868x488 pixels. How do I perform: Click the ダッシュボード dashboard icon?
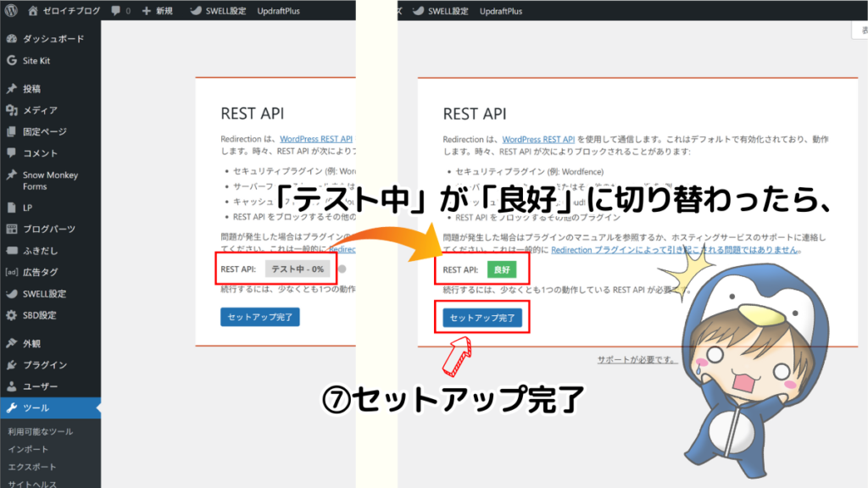(x=12, y=39)
